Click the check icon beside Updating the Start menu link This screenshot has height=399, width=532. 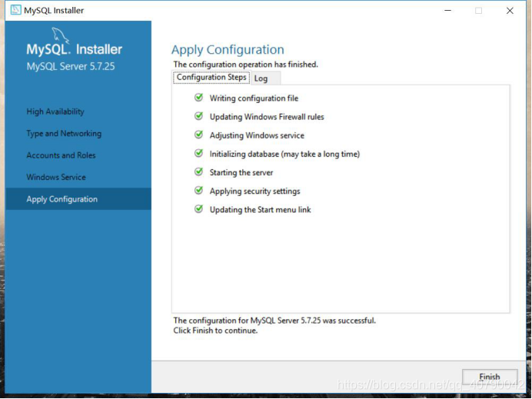pos(199,209)
